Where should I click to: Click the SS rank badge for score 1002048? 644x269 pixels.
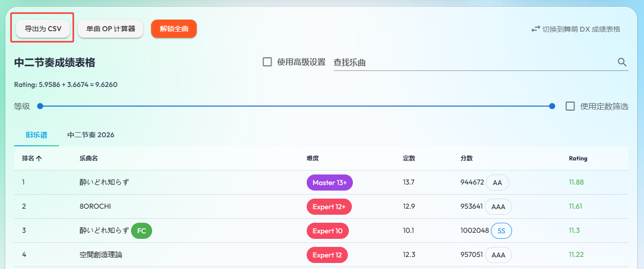click(x=501, y=231)
